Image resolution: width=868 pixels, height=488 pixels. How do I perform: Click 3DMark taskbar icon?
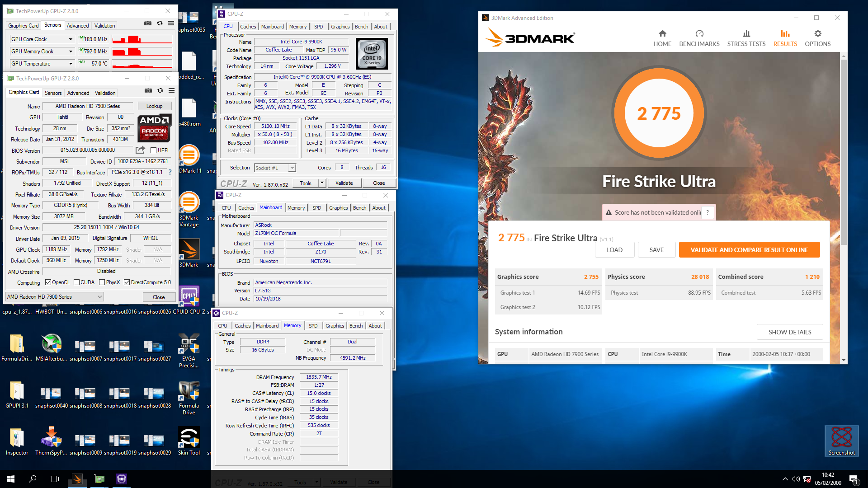(x=77, y=479)
